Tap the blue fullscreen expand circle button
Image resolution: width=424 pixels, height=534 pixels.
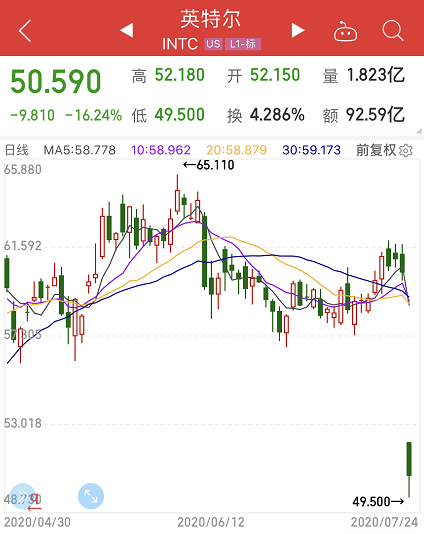click(91, 496)
